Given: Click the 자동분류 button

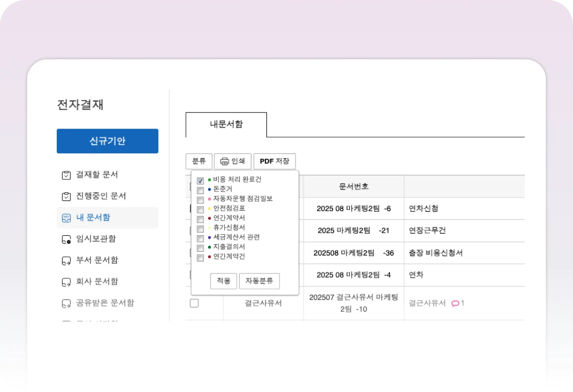Looking at the screenshot, I should click(x=259, y=281).
